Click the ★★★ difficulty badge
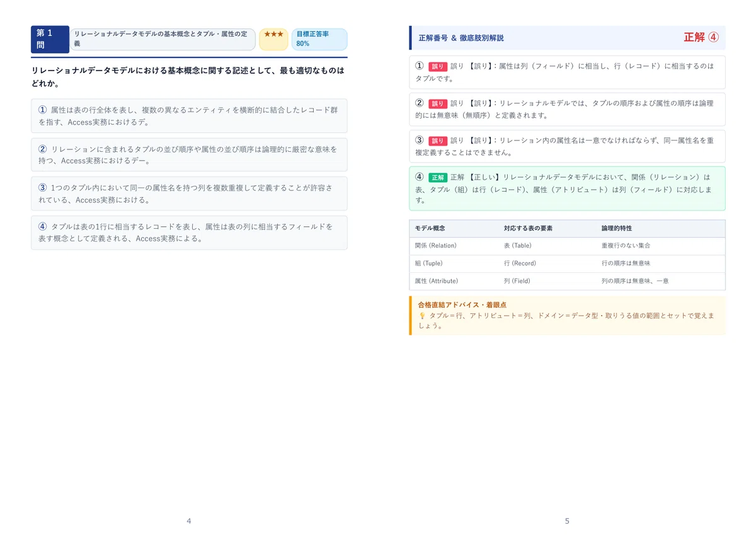This screenshot has width=756, height=537. (x=273, y=39)
